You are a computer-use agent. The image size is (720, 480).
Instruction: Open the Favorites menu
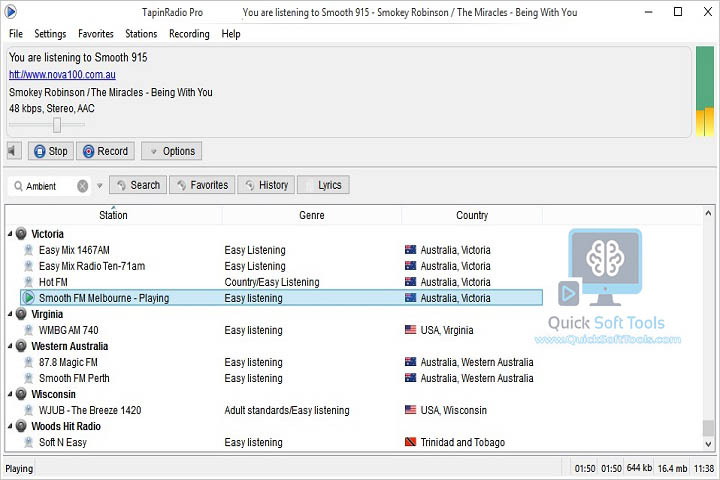[x=96, y=34]
